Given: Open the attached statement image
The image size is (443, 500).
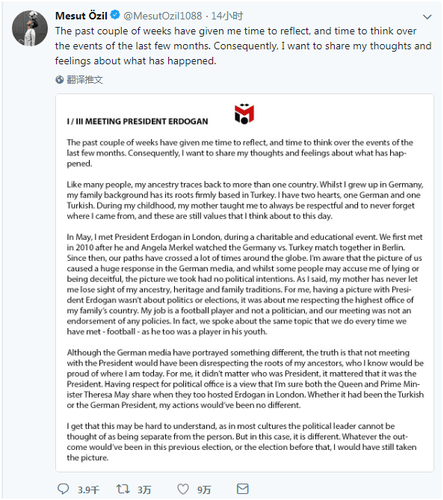Looking at the screenshot, I should tap(244, 283).
